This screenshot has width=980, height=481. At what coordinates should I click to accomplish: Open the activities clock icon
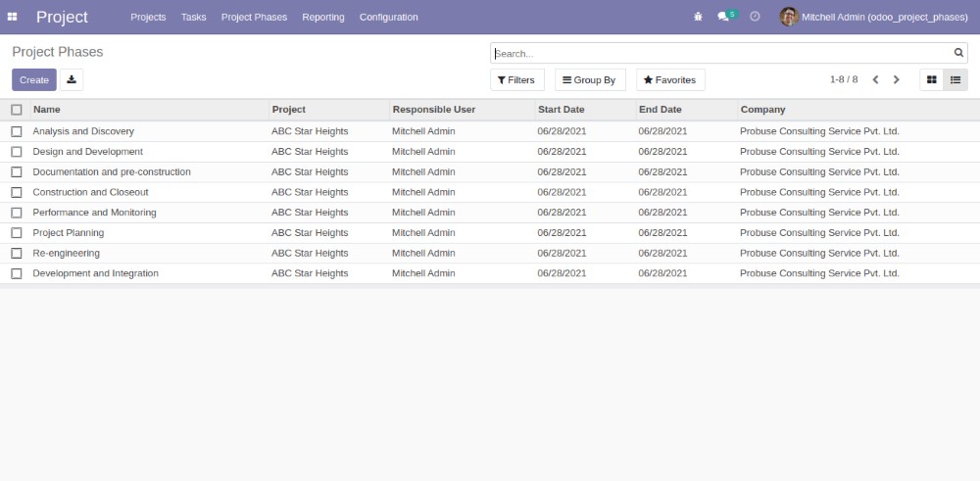pyautogui.click(x=755, y=17)
